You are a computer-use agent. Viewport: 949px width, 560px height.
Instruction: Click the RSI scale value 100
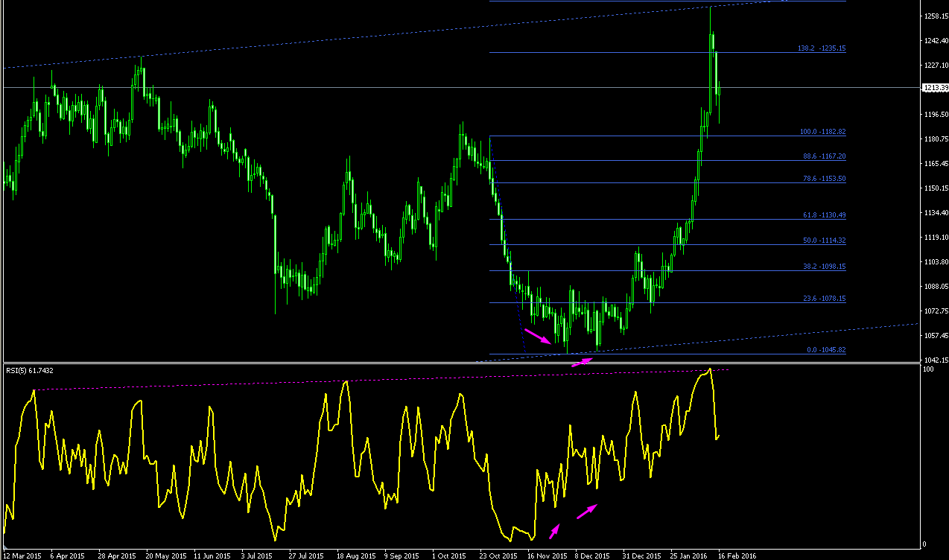pyautogui.click(x=928, y=370)
